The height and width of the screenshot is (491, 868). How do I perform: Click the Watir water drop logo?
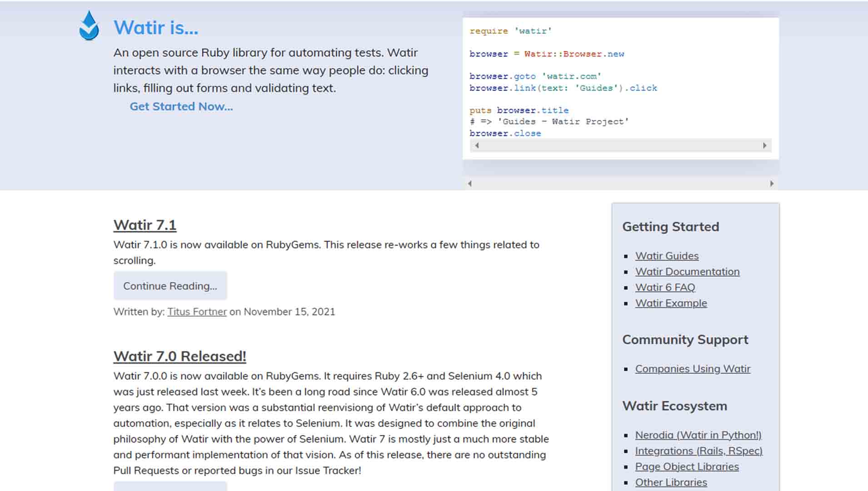coord(89,26)
